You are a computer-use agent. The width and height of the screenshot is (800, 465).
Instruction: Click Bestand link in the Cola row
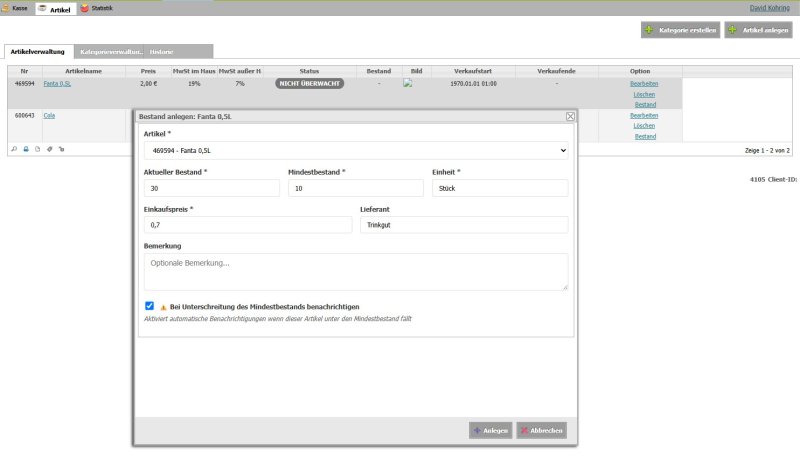point(645,136)
